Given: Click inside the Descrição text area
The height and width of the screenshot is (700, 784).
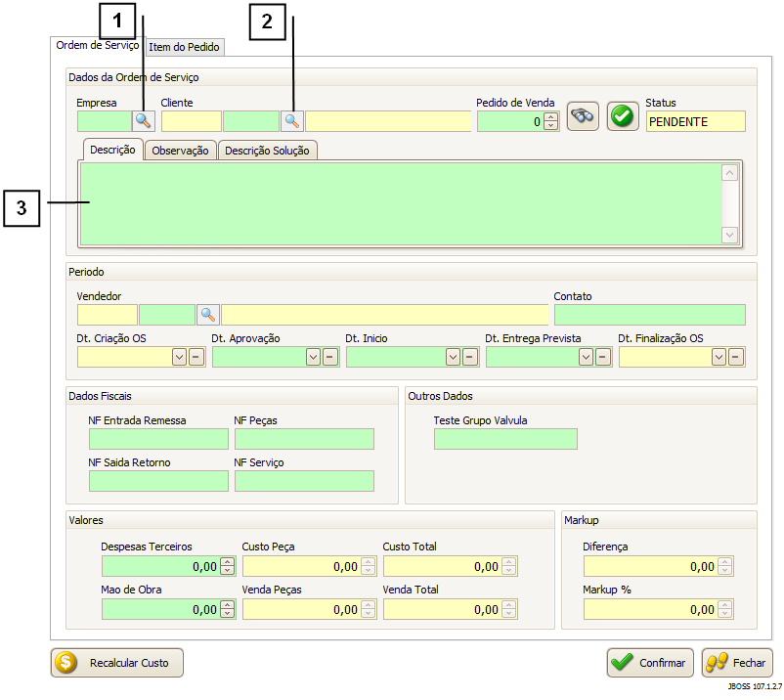Looking at the screenshot, I should pos(401,203).
